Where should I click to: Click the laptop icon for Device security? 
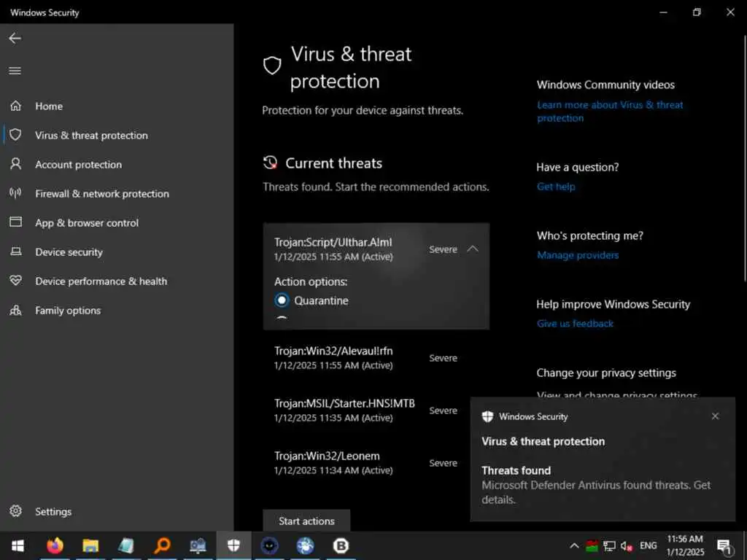coord(16,251)
